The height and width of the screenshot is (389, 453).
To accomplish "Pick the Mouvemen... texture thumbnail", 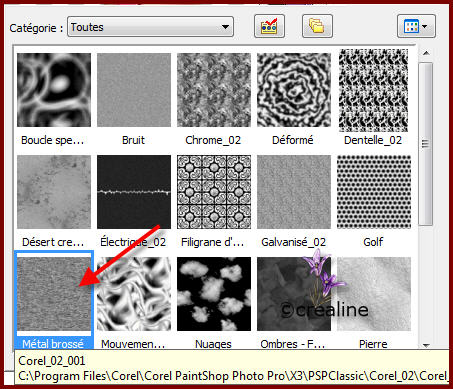I will (134, 294).
